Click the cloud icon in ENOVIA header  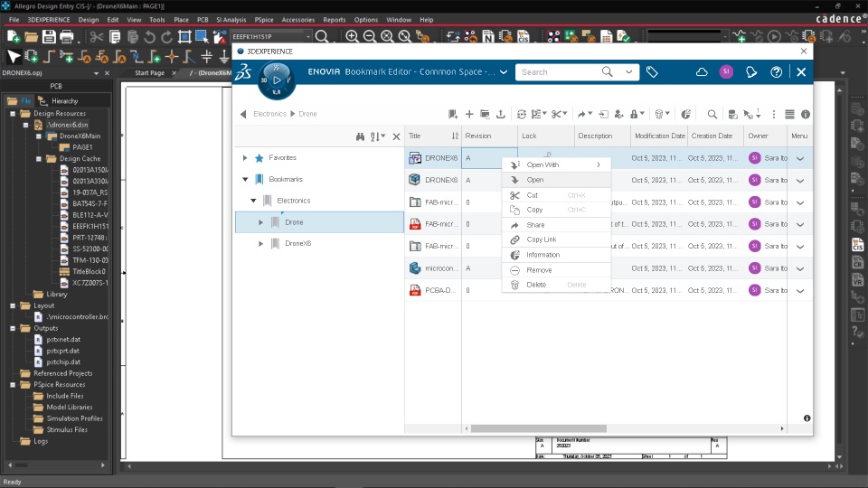[x=702, y=72]
